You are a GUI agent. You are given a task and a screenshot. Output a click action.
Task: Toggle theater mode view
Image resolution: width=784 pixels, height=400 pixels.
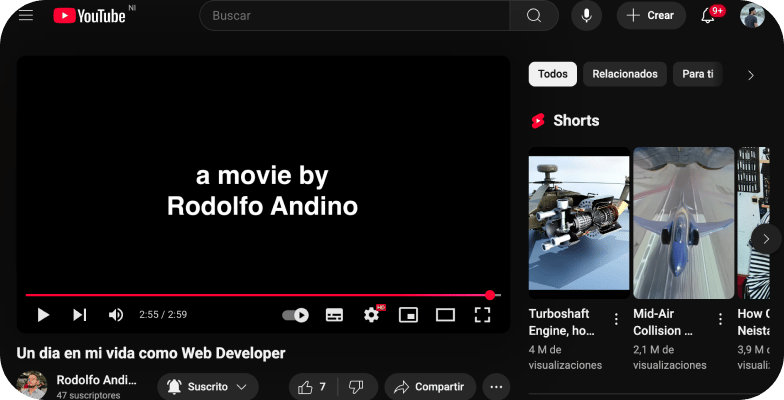pyautogui.click(x=445, y=315)
